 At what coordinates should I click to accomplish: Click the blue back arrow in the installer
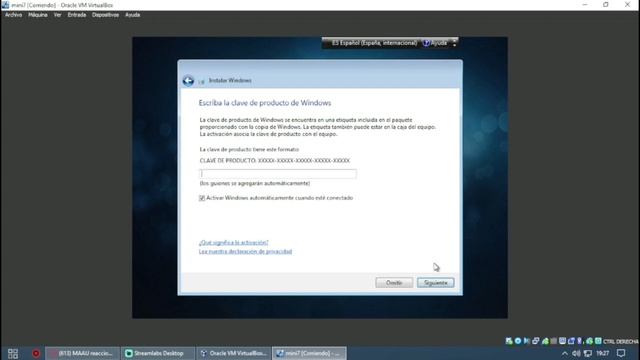188,81
